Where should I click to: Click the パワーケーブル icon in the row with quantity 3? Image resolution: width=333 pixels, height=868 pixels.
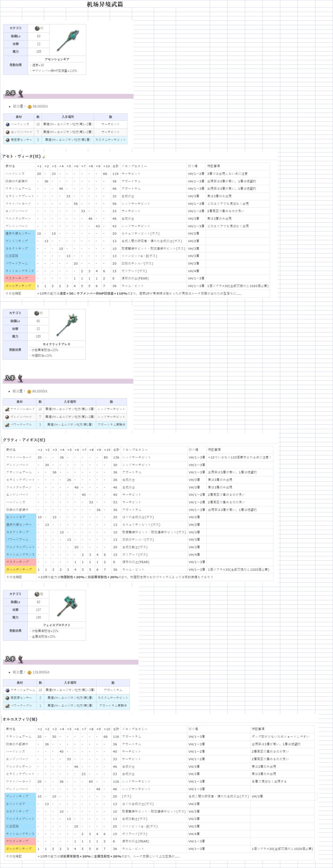coord(7,424)
